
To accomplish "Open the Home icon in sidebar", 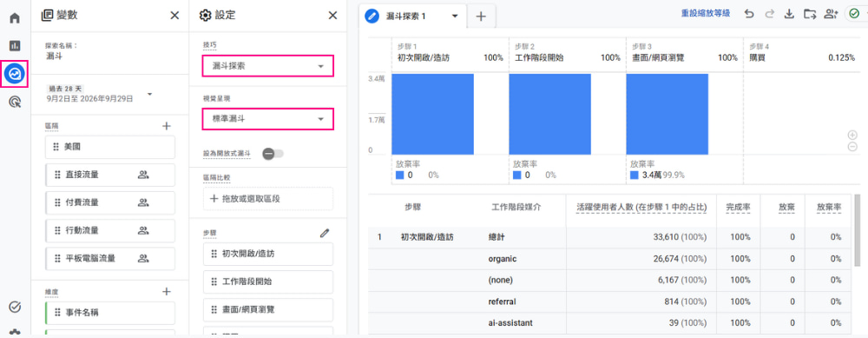I will click(15, 17).
